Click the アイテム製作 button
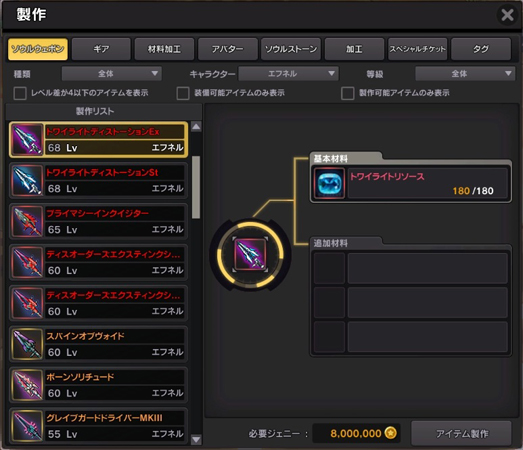Screen dimensions: 523x450 point(461,433)
